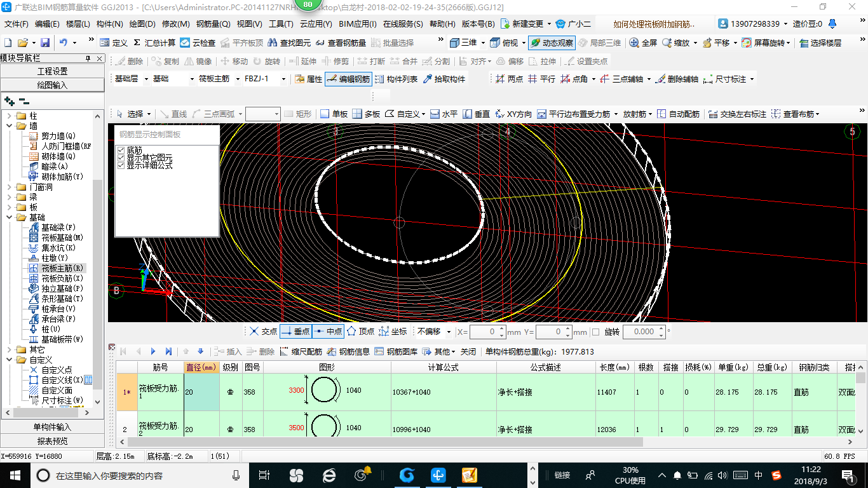This screenshot has width=868, height=488.
Task: Click 单构件输入 button
Action: [52, 427]
